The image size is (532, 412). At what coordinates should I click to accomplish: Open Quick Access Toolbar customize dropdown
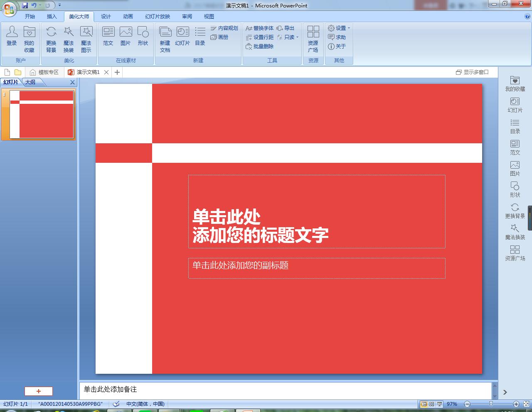[x=59, y=5]
